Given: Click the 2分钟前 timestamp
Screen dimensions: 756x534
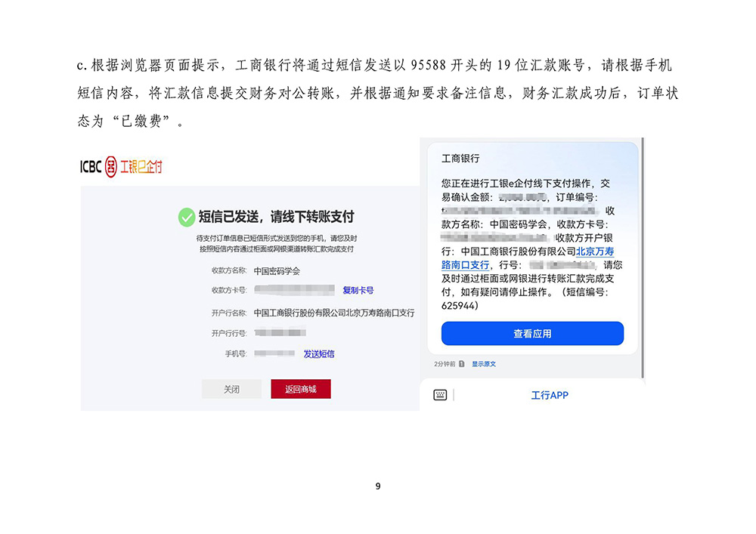Looking at the screenshot, I should 445,364.
